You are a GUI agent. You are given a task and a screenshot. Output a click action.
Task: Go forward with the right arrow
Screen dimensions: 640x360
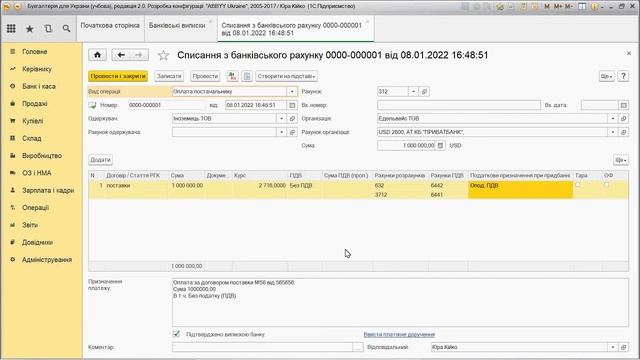click(x=139, y=55)
